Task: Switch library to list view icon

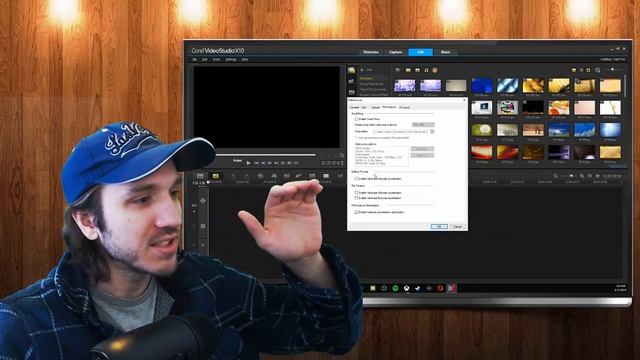Action: point(582,70)
